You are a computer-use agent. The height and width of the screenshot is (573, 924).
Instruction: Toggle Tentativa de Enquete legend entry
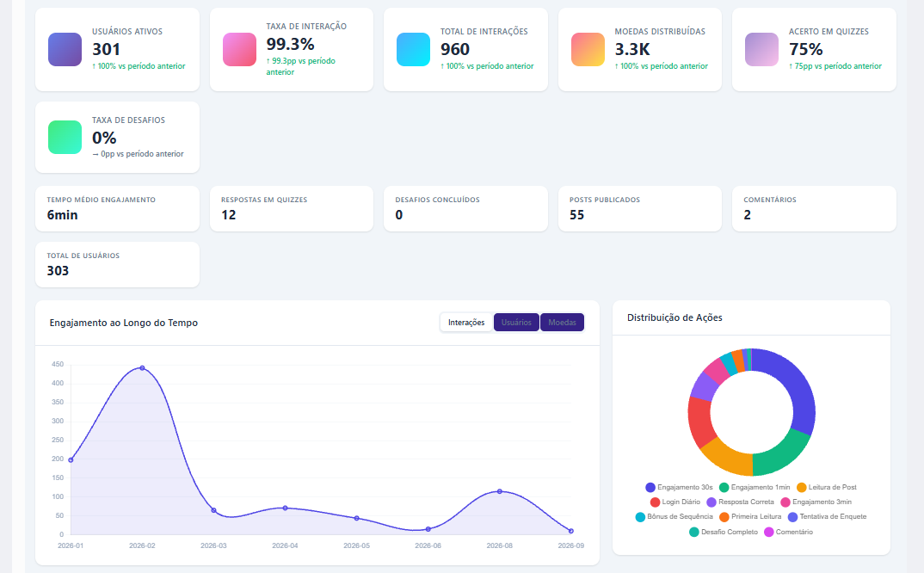click(x=828, y=517)
